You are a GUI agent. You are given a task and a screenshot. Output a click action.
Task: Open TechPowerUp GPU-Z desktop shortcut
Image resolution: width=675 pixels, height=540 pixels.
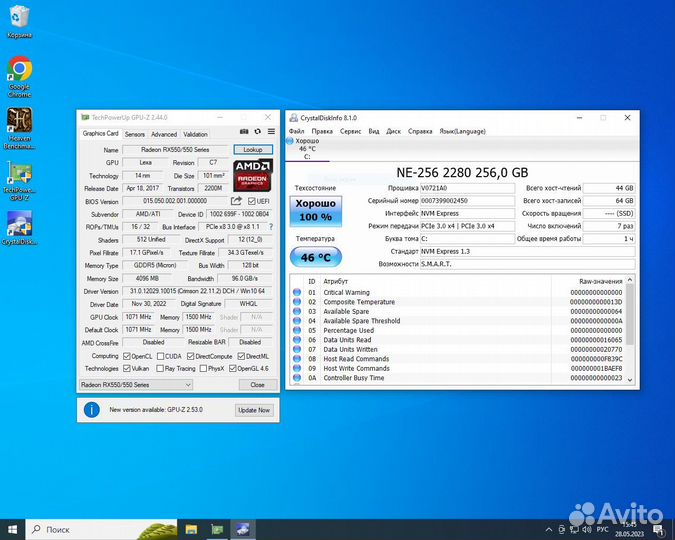tap(19, 181)
